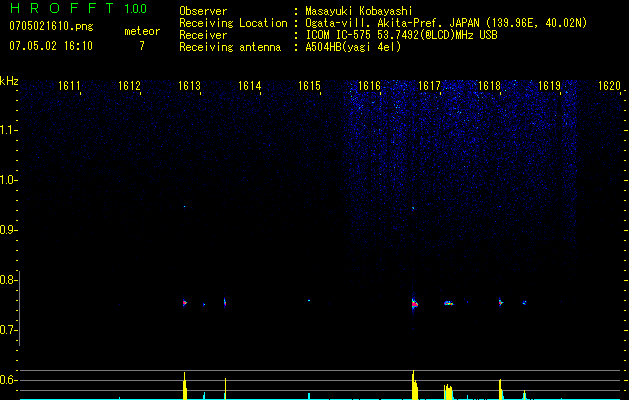The width and height of the screenshot is (629, 400).
Task: Click the strong meteor echo just before 1617
Action: 414,304
